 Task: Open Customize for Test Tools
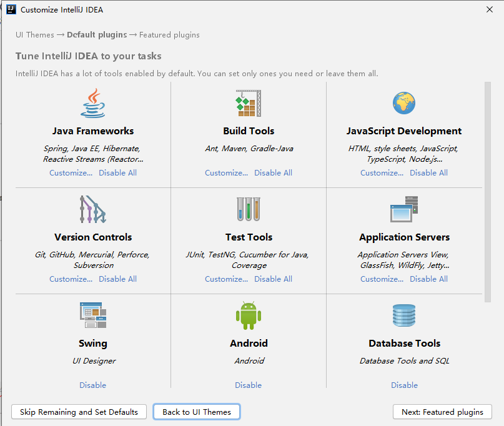tap(226, 279)
